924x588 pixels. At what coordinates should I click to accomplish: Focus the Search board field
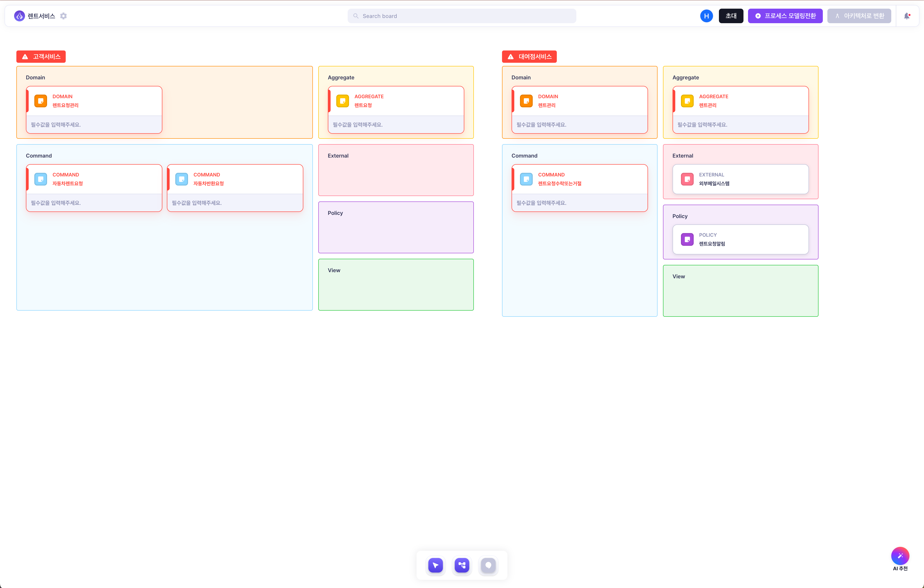[462, 16]
